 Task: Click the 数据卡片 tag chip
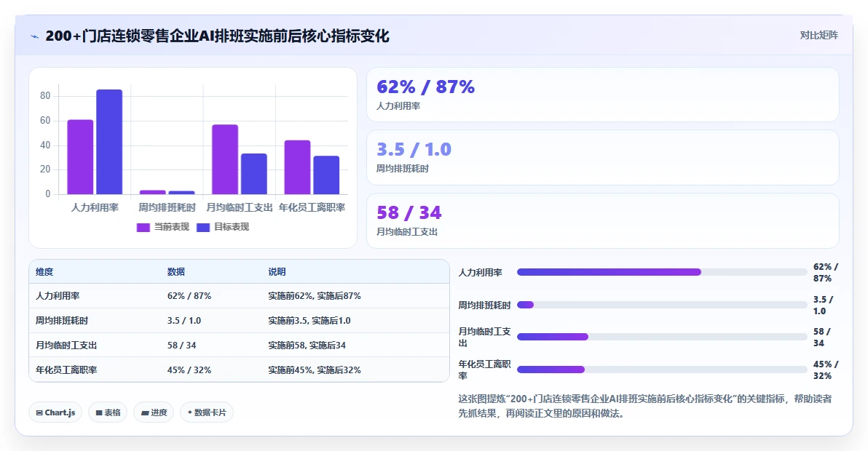click(207, 412)
